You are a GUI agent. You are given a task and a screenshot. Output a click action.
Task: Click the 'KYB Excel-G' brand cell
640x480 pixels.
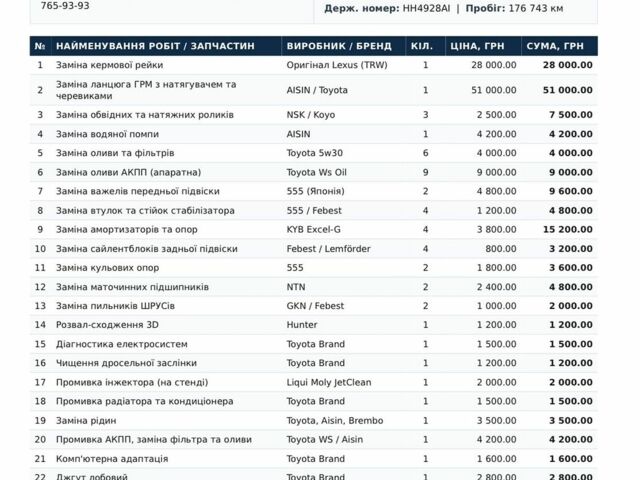click(313, 229)
